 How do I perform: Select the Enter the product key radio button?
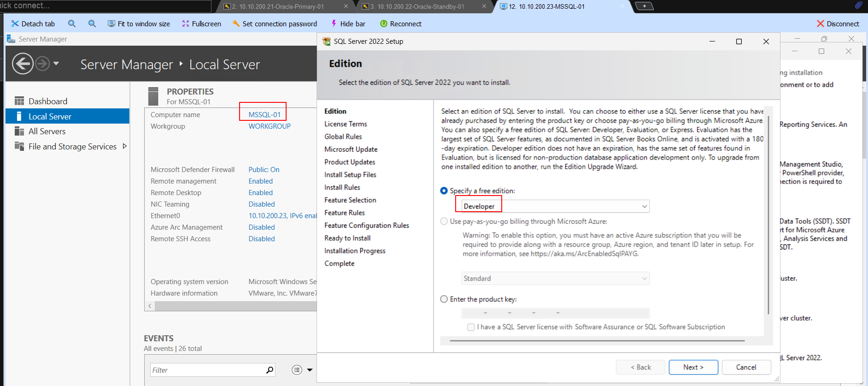[444, 299]
